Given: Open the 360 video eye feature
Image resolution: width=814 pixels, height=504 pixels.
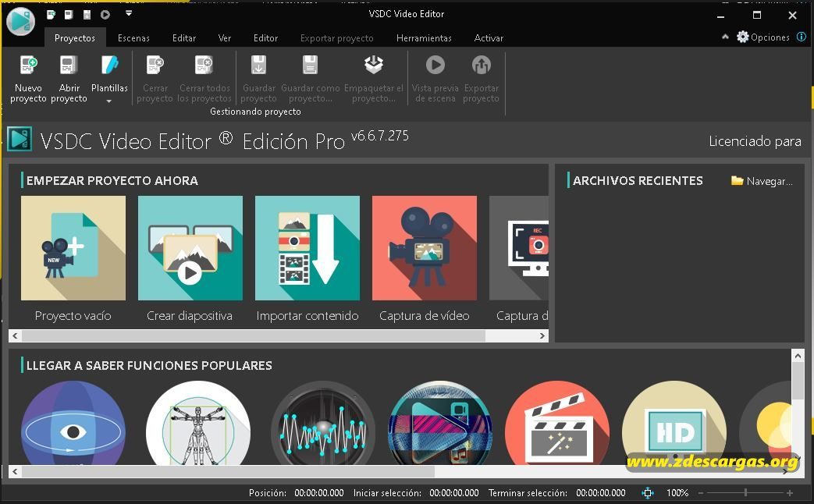Looking at the screenshot, I should pyautogui.click(x=73, y=423).
